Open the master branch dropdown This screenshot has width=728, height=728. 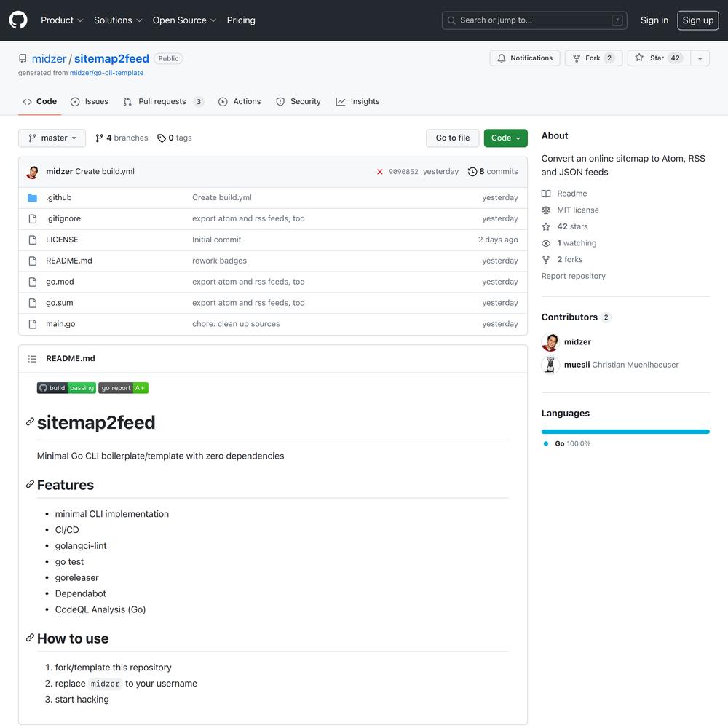point(52,138)
